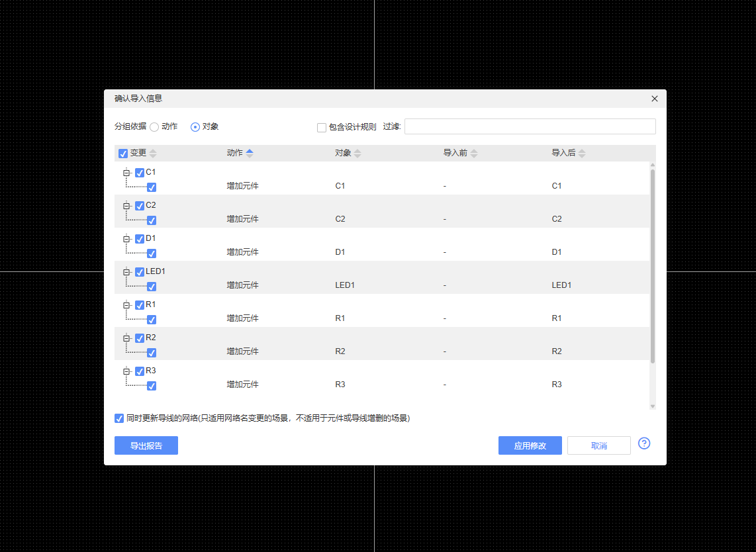Click the 动作 column header text
Image resolution: width=756 pixels, height=552 pixels.
(x=235, y=153)
